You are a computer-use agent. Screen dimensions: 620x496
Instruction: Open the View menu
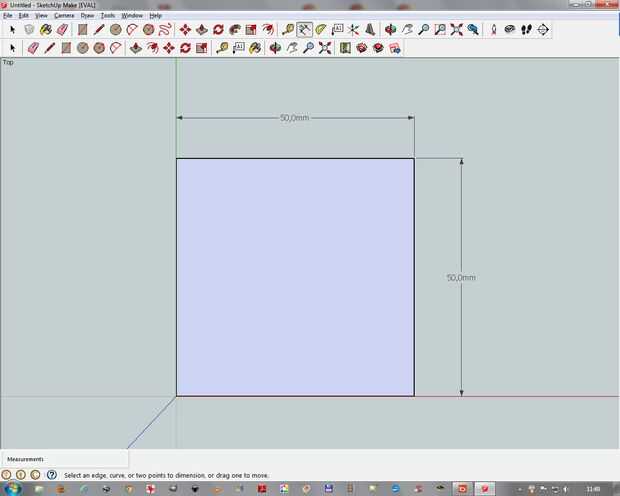click(41, 15)
